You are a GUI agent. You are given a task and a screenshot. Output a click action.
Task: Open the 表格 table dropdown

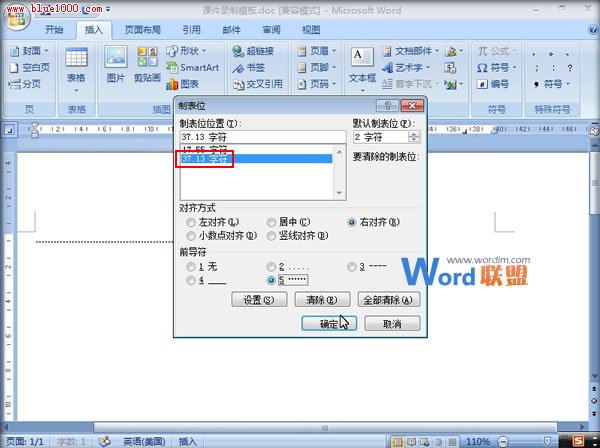(x=76, y=70)
